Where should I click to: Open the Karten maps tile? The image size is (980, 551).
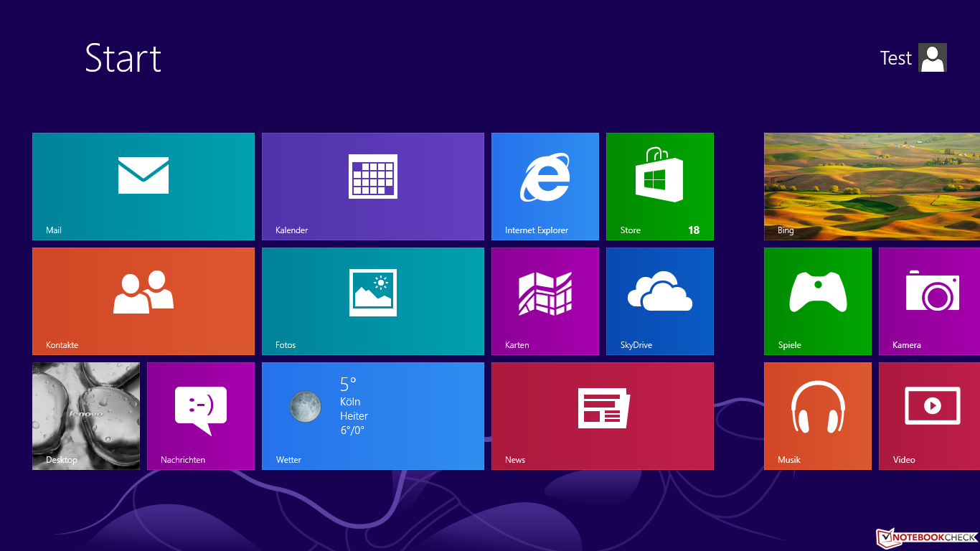coord(545,301)
